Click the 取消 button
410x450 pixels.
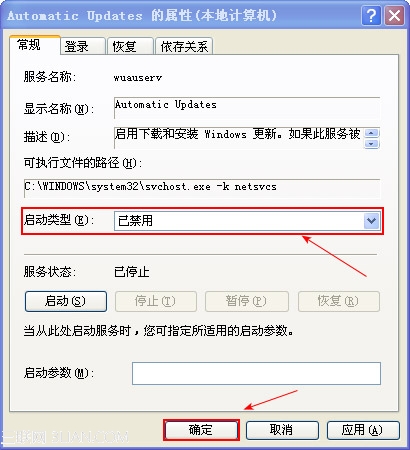point(282,430)
